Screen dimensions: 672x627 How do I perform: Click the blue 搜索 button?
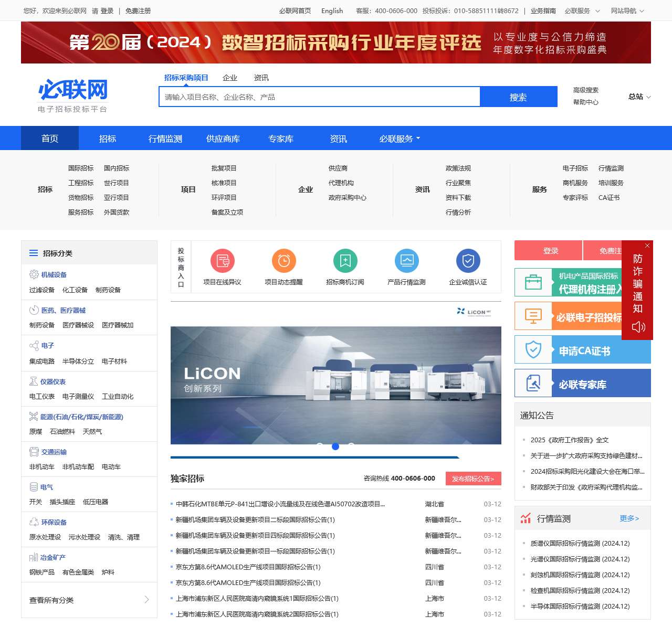click(x=518, y=97)
